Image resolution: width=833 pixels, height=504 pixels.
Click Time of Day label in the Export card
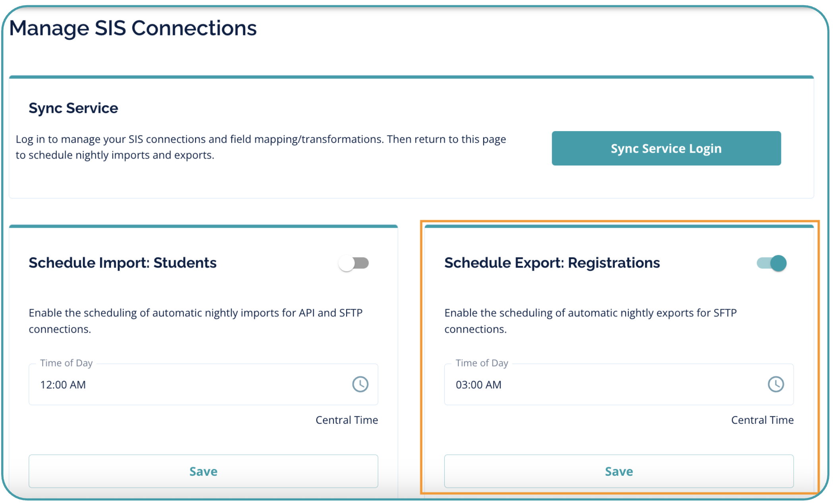[x=482, y=363]
